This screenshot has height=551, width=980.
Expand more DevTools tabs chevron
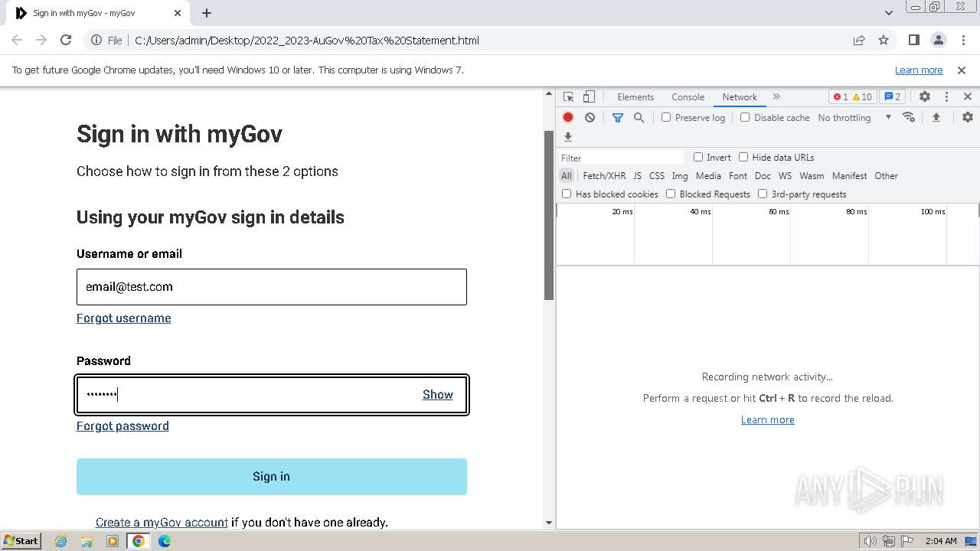pos(776,97)
